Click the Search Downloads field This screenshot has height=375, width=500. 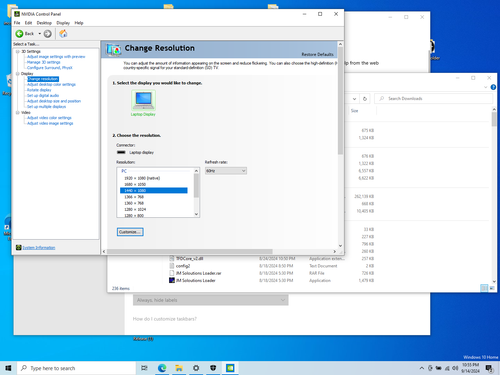434,99
